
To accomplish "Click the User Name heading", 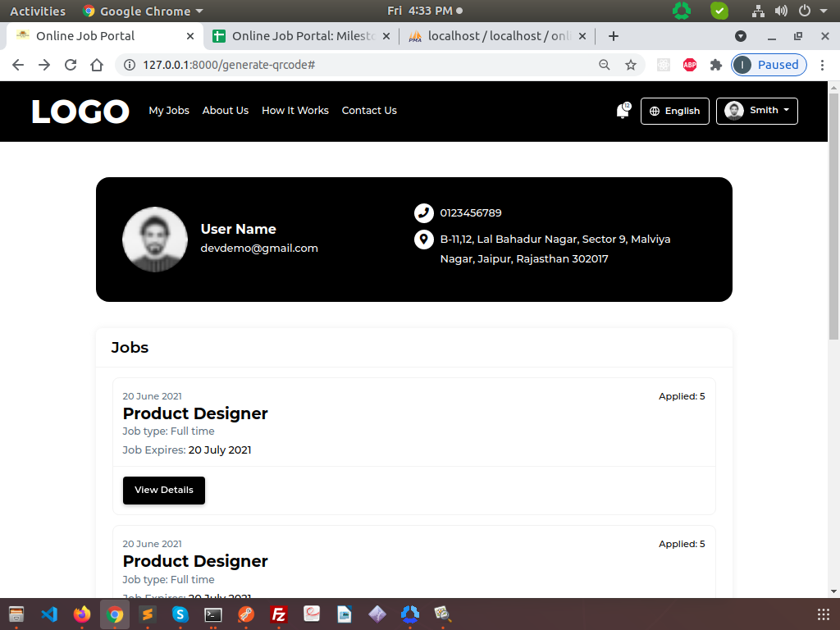I will 239,229.
